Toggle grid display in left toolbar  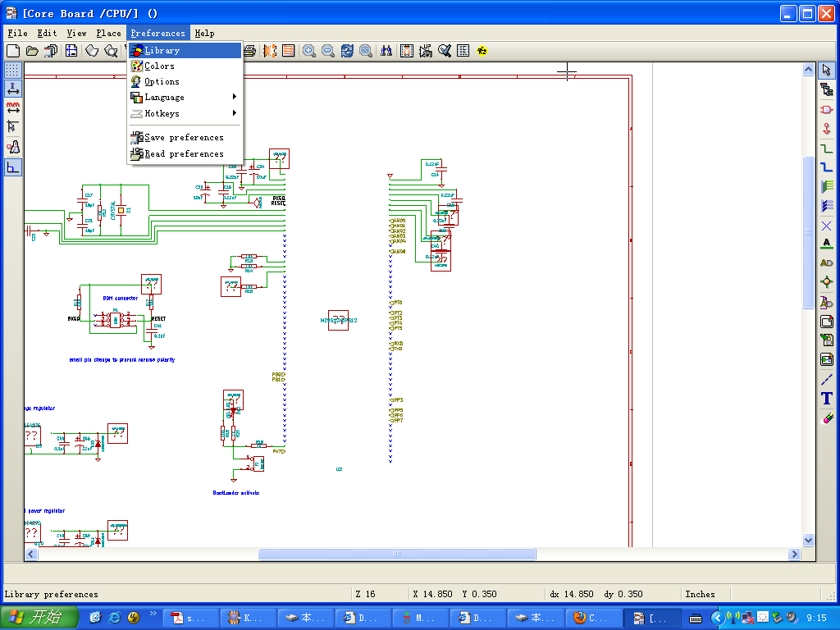(x=13, y=70)
